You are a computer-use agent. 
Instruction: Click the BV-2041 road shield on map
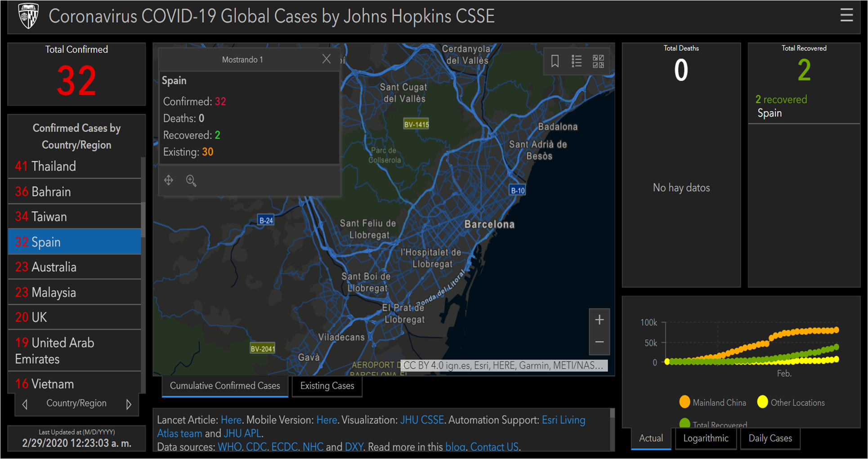263,348
